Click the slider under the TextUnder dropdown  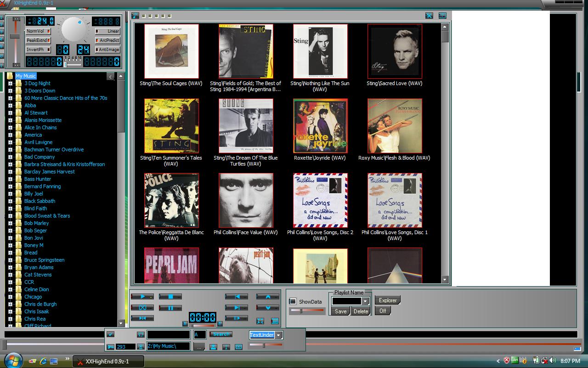coord(266,345)
